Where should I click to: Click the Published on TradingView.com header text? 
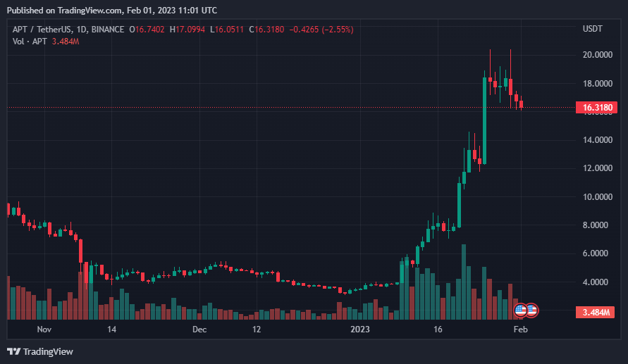[x=112, y=11]
